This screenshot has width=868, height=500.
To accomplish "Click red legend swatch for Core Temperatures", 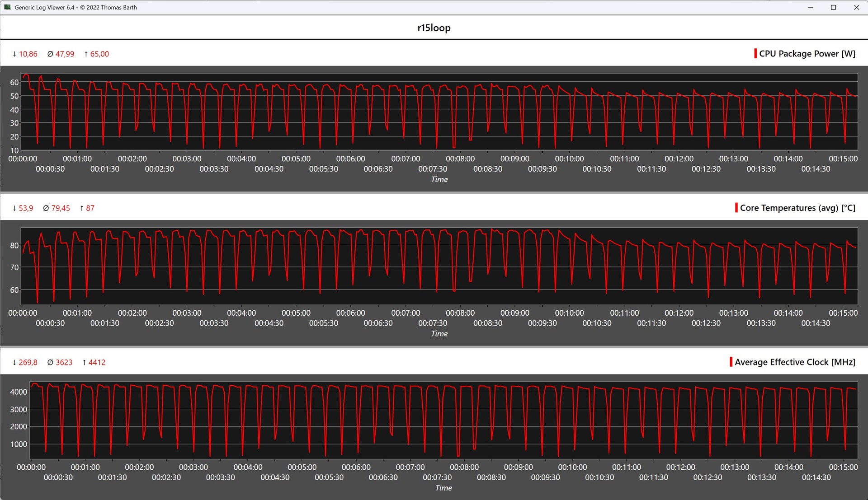I will [x=736, y=208].
